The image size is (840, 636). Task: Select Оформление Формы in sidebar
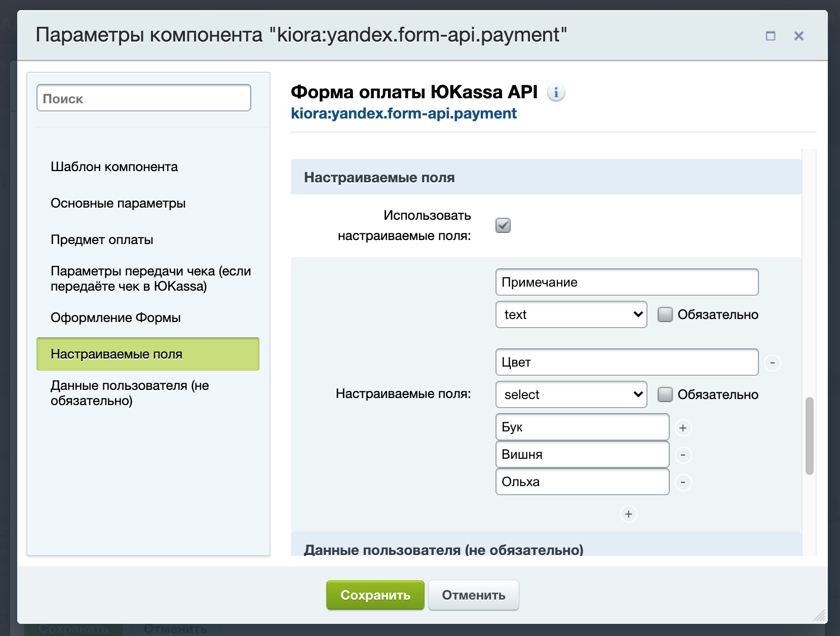click(116, 317)
